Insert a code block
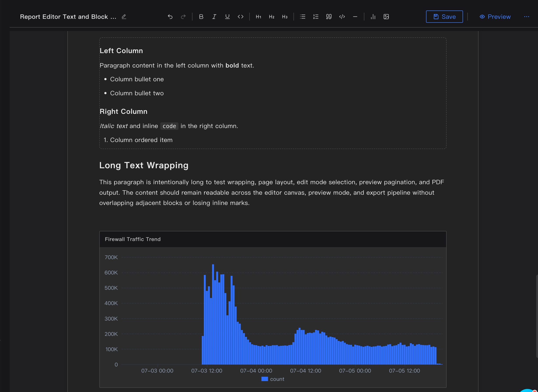 (x=342, y=17)
